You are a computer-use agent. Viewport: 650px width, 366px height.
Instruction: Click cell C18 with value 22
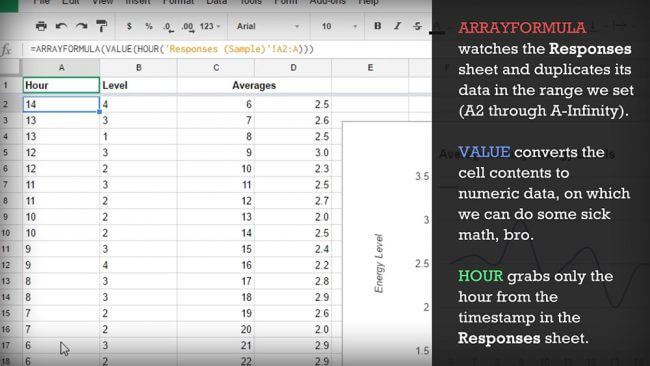tap(216, 360)
